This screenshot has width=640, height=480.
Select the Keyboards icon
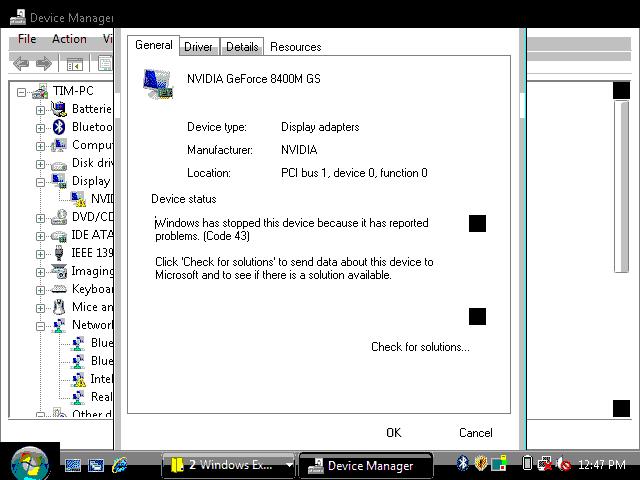pyautogui.click(x=59, y=289)
